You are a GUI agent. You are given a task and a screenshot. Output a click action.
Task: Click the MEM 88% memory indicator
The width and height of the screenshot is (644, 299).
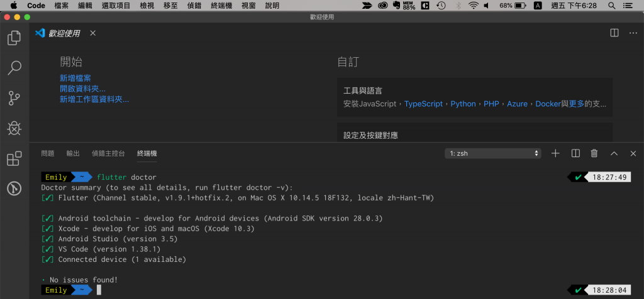pyautogui.click(x=409, y=6)
